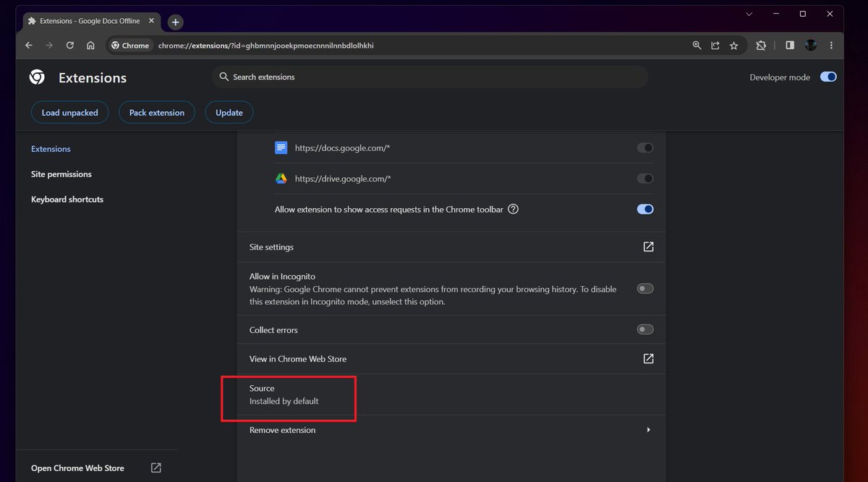The image size is (868, 482).
Task: Expand the Remove extension arrow
Action: pos(648,430)
